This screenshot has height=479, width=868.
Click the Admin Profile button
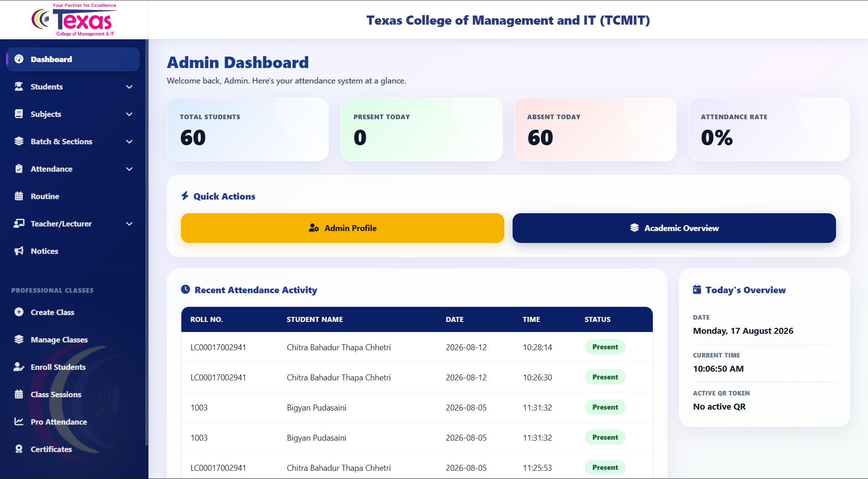[343, 228]
